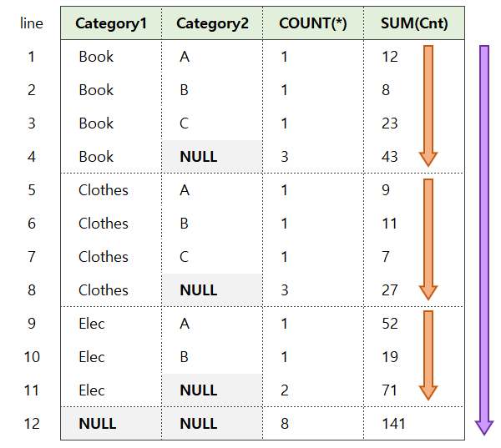Click the Clothes subtotal value 27

coord(390,290)
